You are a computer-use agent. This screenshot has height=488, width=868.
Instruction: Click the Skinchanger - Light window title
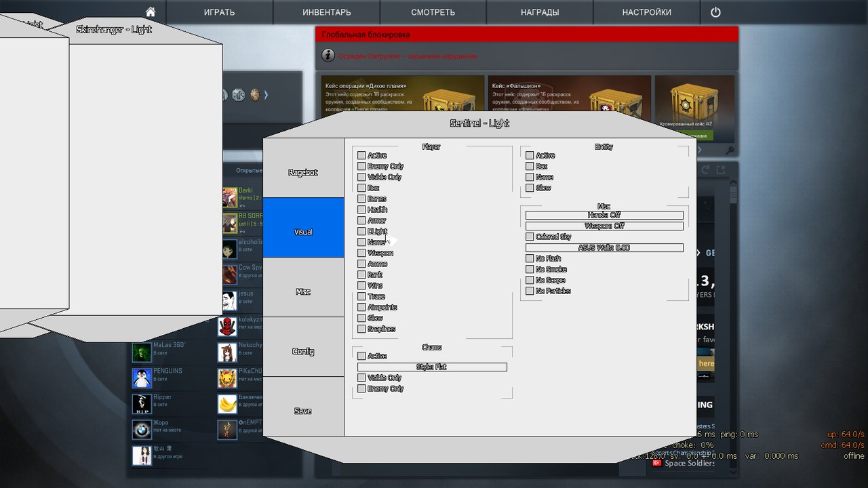(114, 30)
